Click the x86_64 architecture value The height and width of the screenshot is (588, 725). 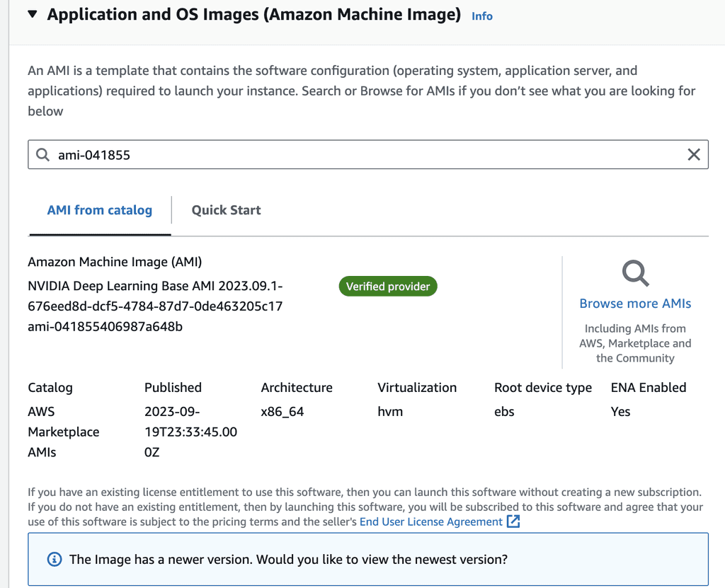(x=281, y=411)
